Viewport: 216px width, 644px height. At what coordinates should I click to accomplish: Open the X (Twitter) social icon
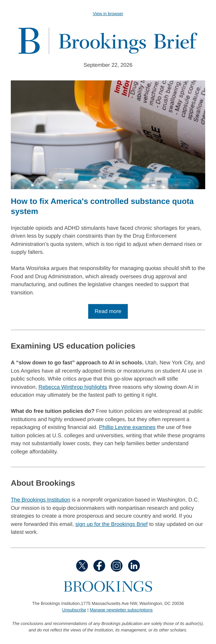click(82, 566)
